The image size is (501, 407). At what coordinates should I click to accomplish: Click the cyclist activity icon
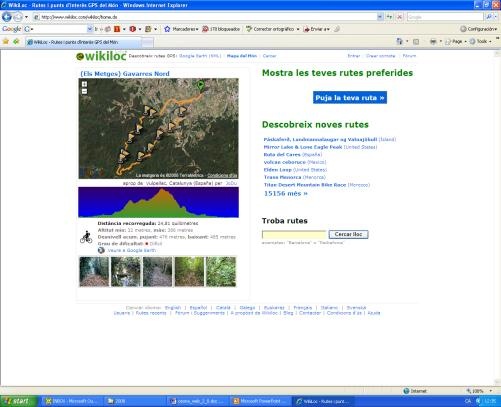pyautogui.click(x=86, y=237)
